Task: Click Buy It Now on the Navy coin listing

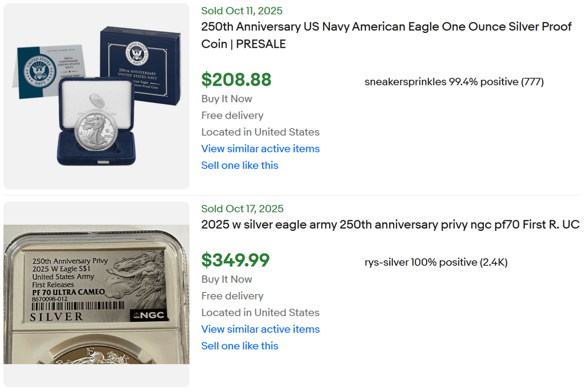Action: (227, 99)
